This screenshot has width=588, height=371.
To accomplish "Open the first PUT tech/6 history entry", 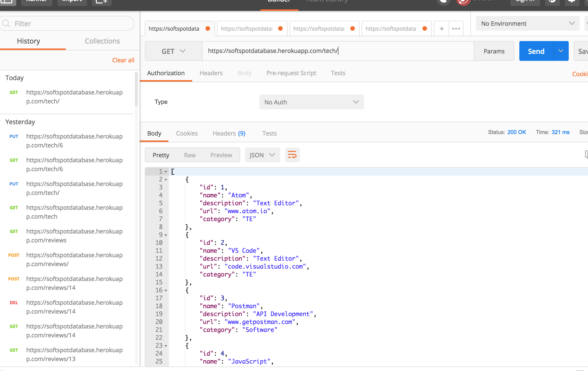I will point(67,141).
